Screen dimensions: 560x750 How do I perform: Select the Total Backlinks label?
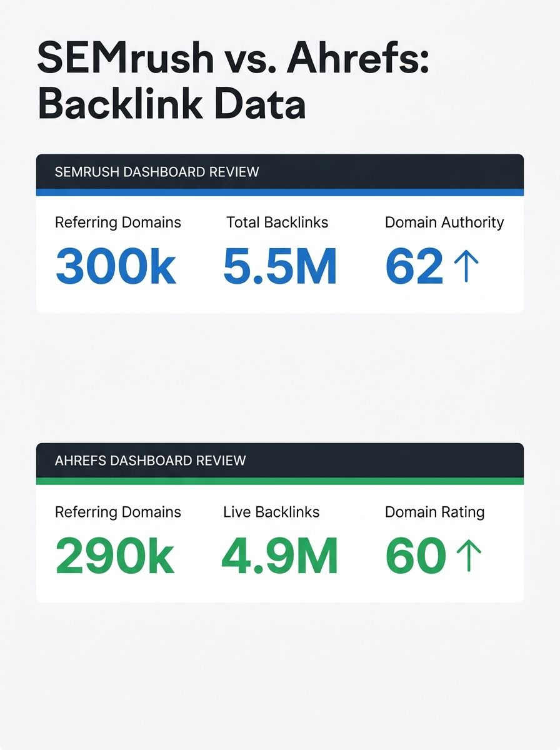[x=277, y=222]
